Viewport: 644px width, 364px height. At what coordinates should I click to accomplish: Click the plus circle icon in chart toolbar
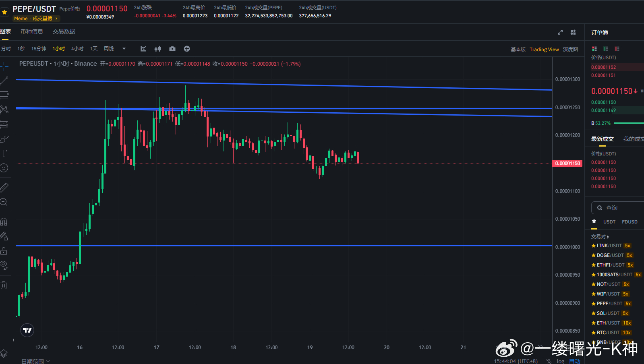[187, 49]
